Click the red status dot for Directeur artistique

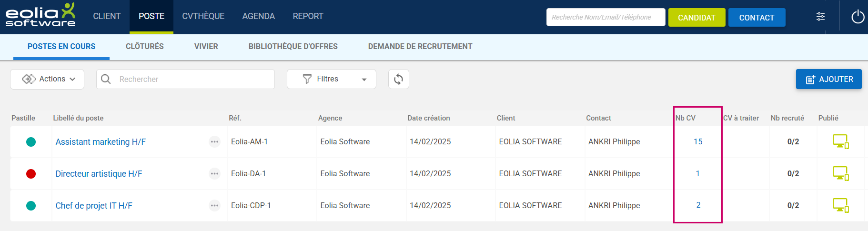(31, 174)
